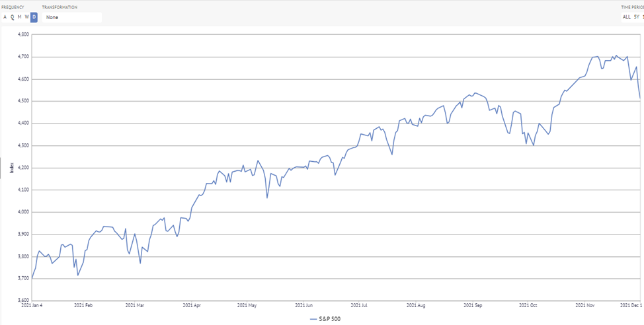
Task: Click the 3,700 y-axis label
Action: click(x=23, y=279)
